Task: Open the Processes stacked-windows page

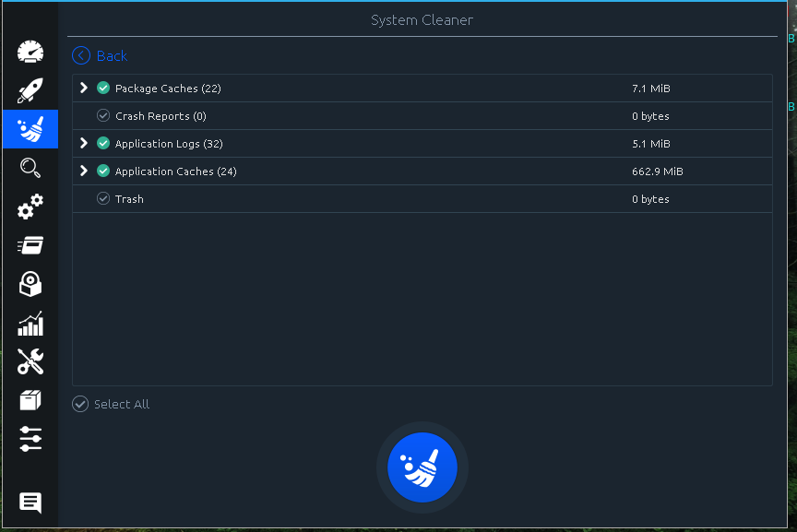Action: click(x=30, y=245)
